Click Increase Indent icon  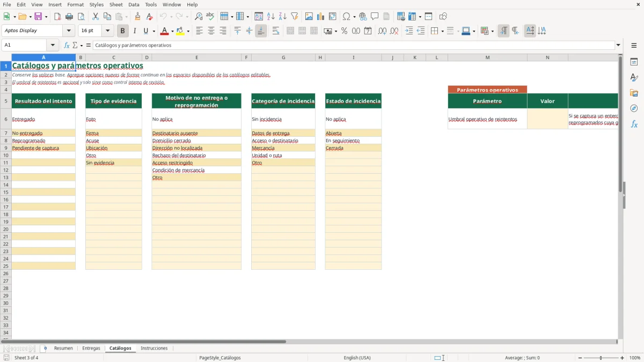click(x=409, y=31)
